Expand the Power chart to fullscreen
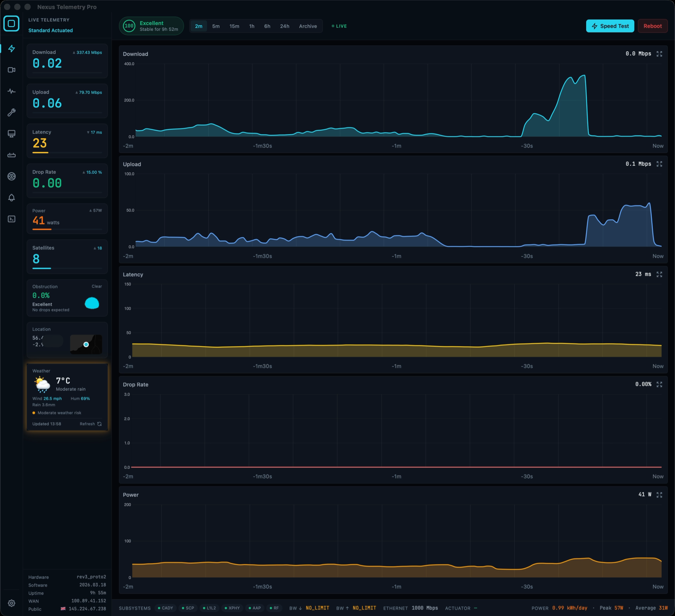 (x=660, y=495)
